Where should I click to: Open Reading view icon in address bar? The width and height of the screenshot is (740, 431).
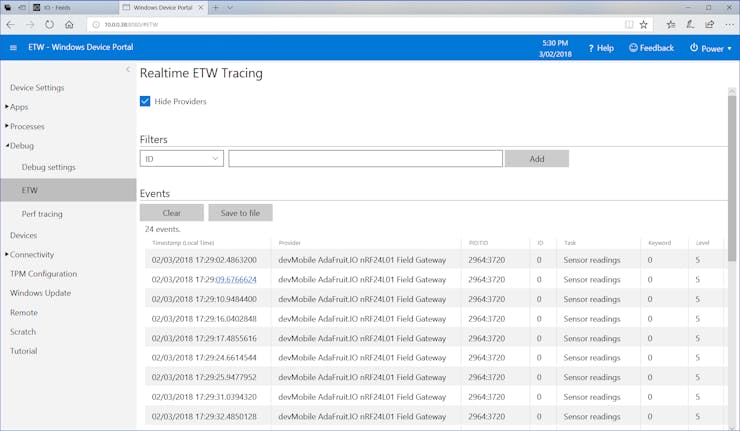(629, 25)
